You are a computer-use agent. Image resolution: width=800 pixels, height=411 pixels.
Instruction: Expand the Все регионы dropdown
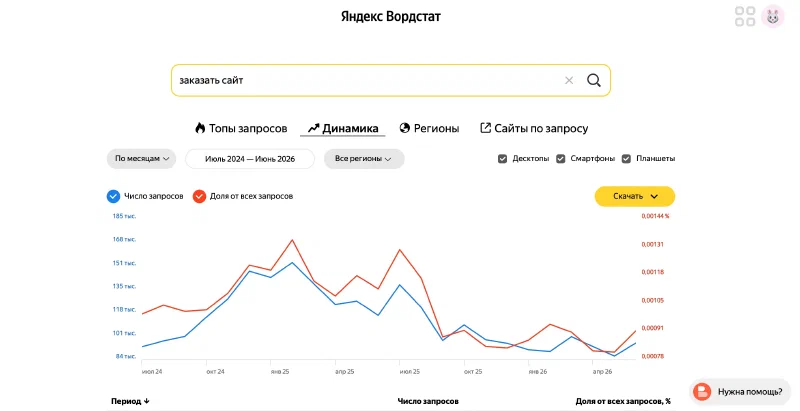(x=364, y=159)
